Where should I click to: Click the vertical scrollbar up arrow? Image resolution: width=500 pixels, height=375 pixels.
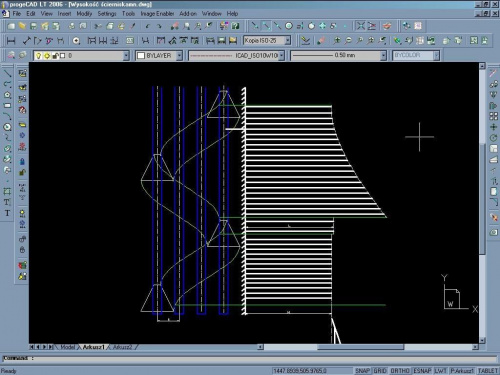(482, 66)
